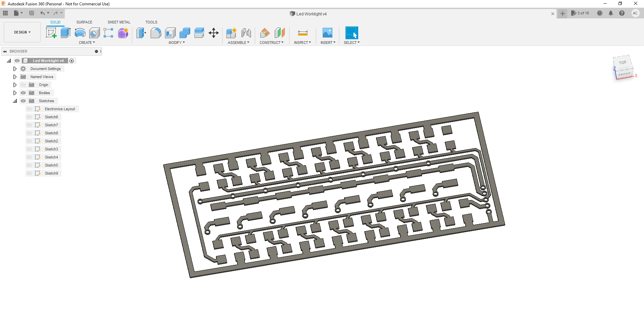Click the Insert image icon

click(x=327, y=33)
